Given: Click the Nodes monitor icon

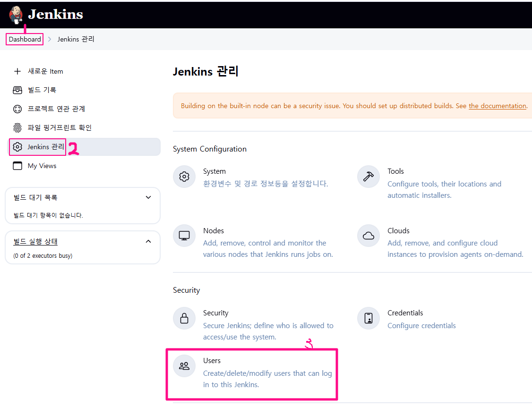Looking at the screenshot, I should 184,236.
